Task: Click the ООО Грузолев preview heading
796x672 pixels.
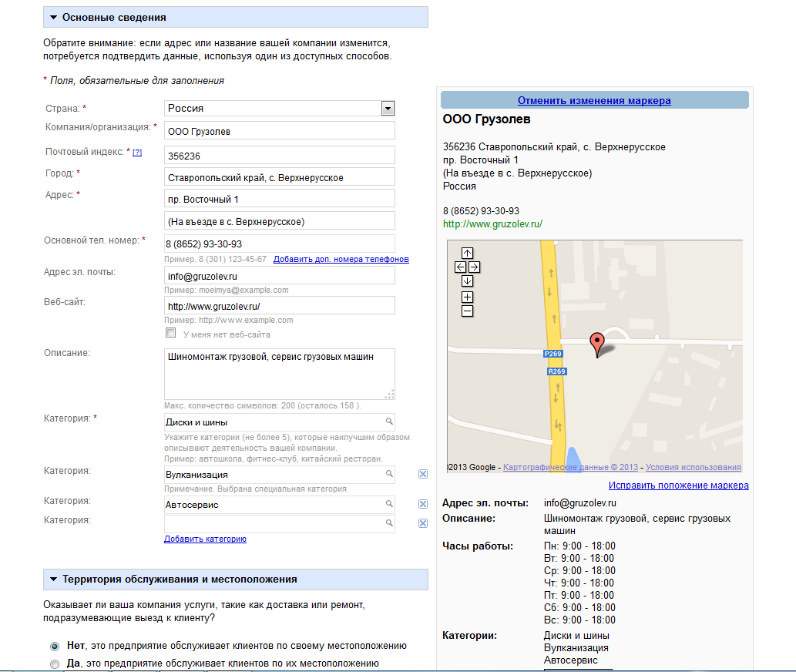Action: [x=486, y=119]
